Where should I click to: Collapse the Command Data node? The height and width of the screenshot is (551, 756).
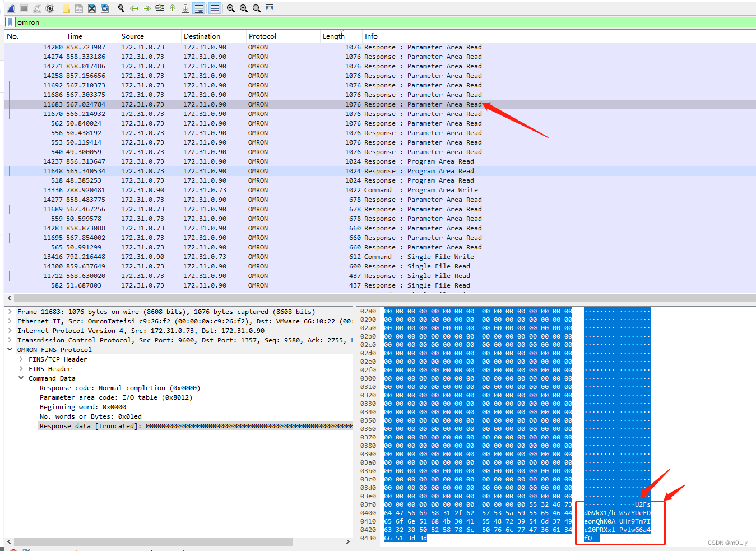pyautogui.click(x=21, y=378)
